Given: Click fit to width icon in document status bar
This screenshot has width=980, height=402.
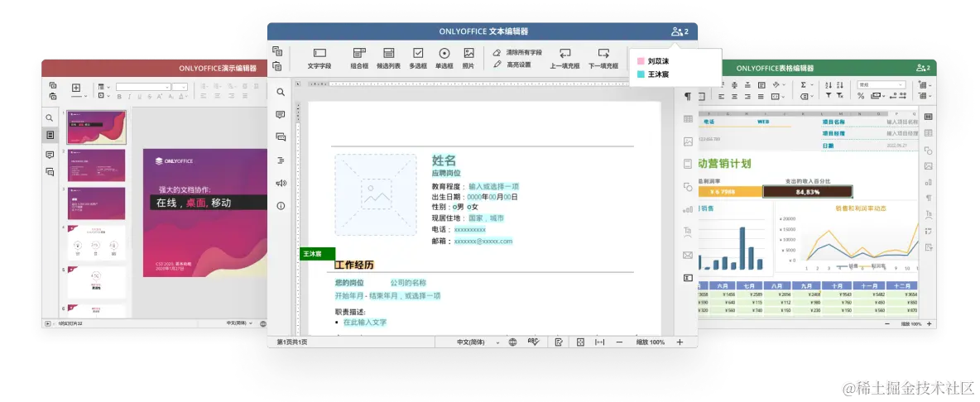Looking at the screenshot, I should click(x=599, y=342).
